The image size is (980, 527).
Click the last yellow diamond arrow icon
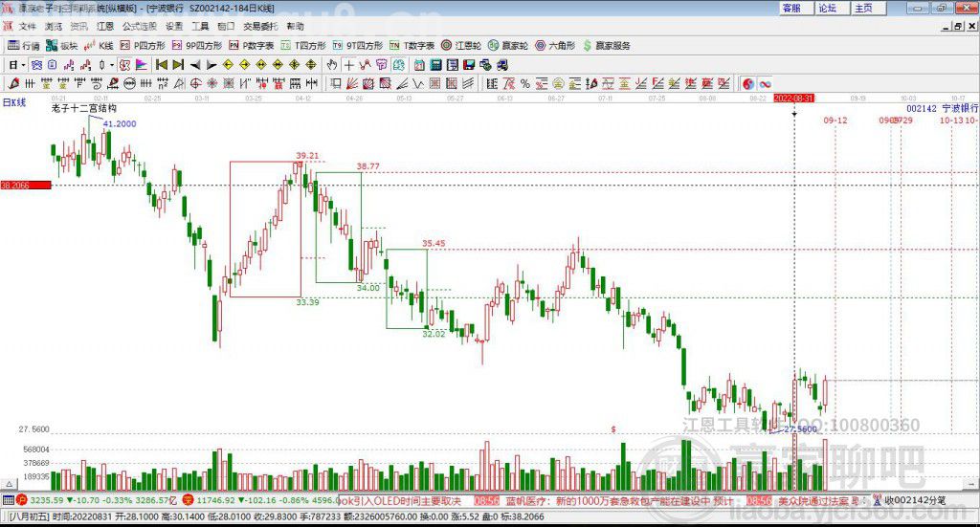311,65
